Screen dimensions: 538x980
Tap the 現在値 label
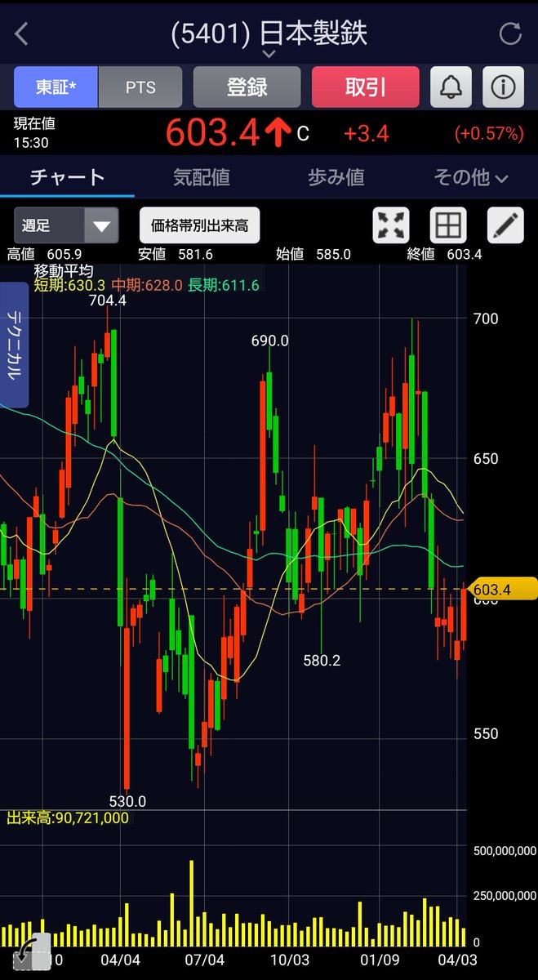point(35,124)
